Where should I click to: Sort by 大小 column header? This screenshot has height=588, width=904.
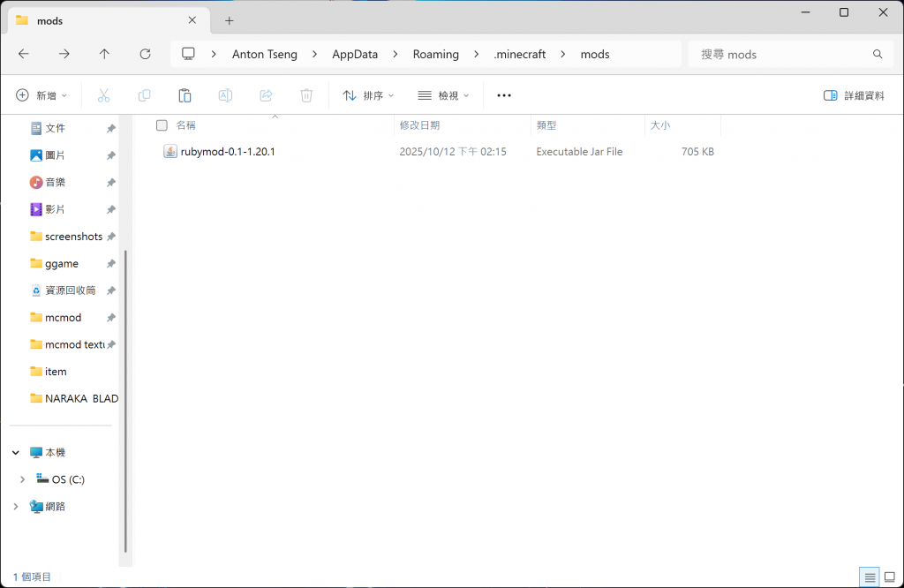(x=660, y=125)
